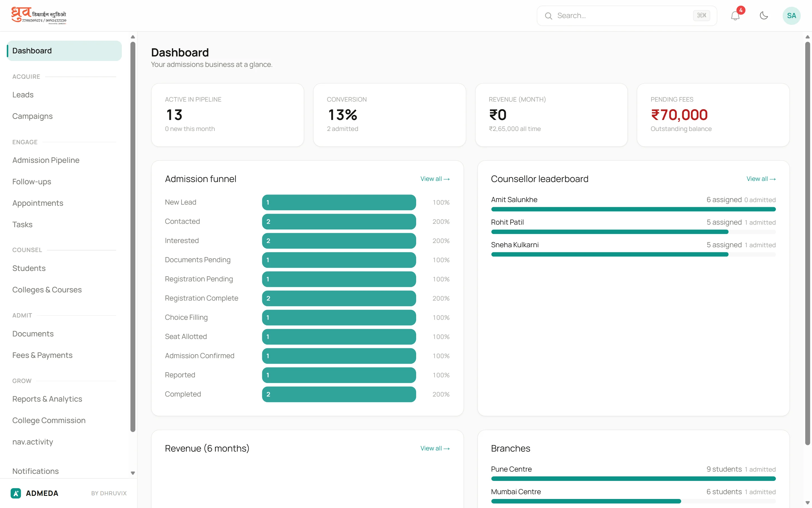The width and height of the screenshot is (812, 508).
Task: Click Sneha Kulkarni's progress bar
Action: coord(633,254)
